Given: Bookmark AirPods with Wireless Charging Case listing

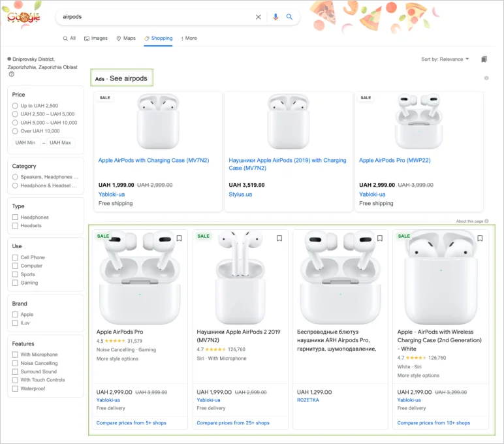Looking at the screenshot, I should click(480, 238).
